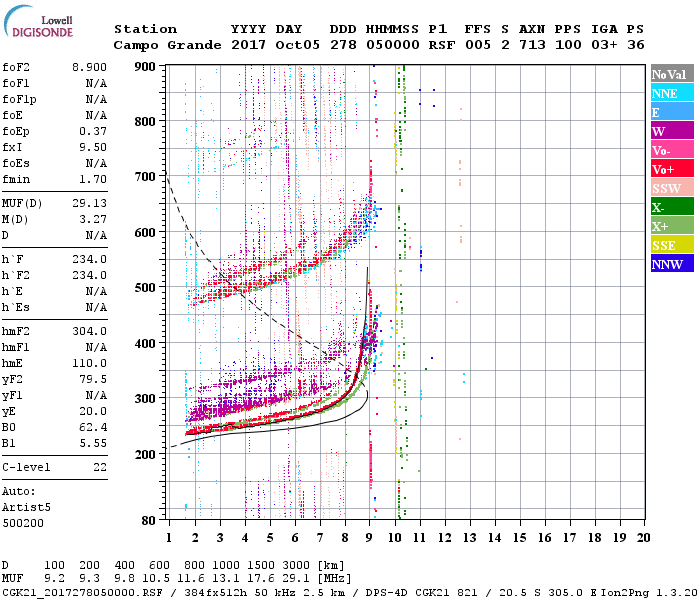Select the SSE yellow legend swatch
The width and height of the screenshot is (700, 600).
672,245
